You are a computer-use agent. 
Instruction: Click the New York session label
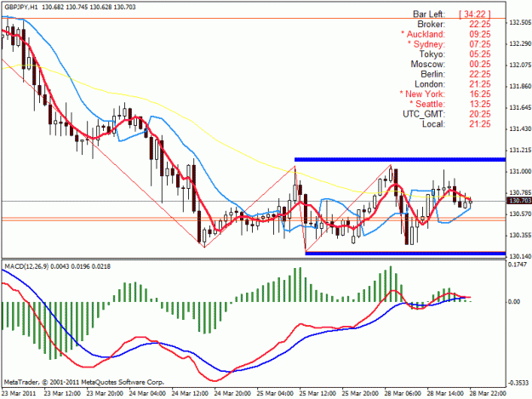pyautogui.click(x=422, y=94)
